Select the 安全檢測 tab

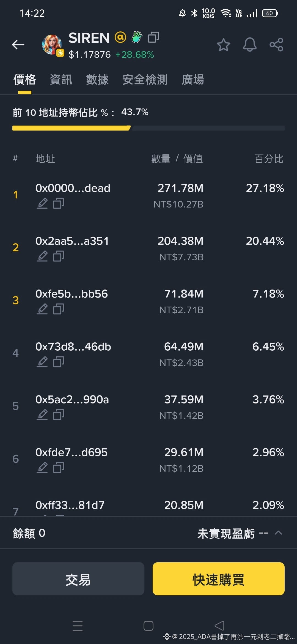145,80
